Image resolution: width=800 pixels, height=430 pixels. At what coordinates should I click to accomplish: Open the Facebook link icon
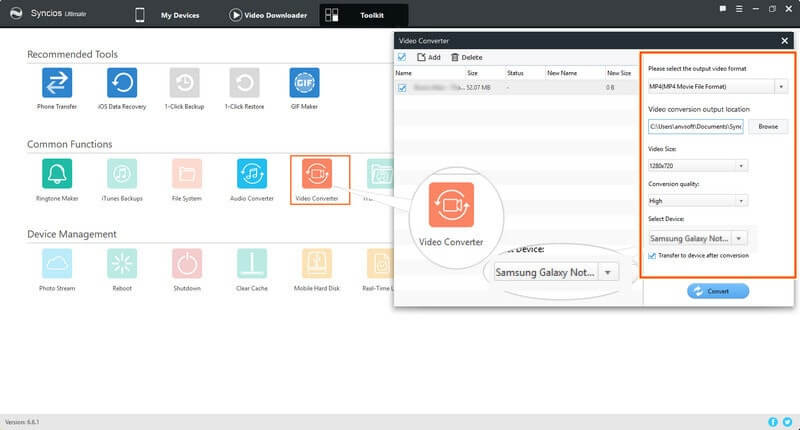(x=773, y=422)
